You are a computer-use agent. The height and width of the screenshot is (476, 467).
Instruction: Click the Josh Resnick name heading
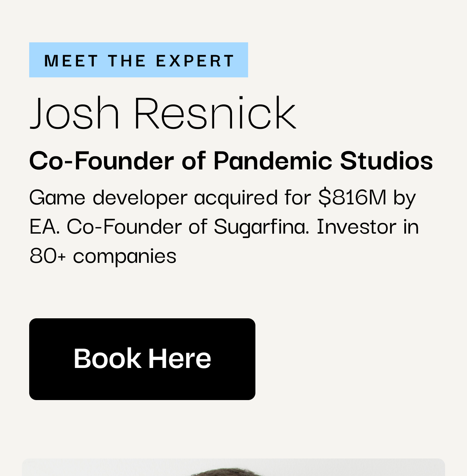coord(163,113)
